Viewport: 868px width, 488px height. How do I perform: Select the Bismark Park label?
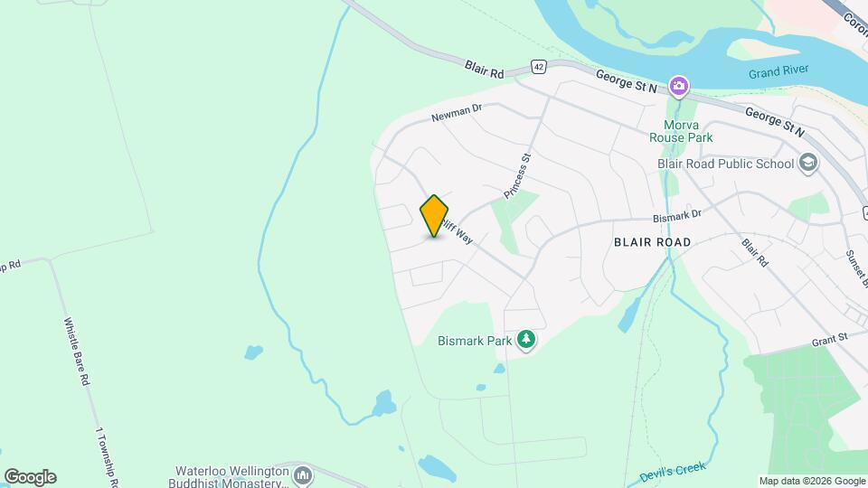pyautogui.click(x=475, y=341)
